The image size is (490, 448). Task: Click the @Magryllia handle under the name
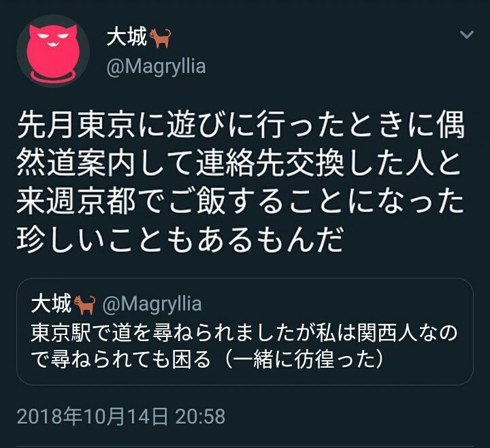click(157, 67)
